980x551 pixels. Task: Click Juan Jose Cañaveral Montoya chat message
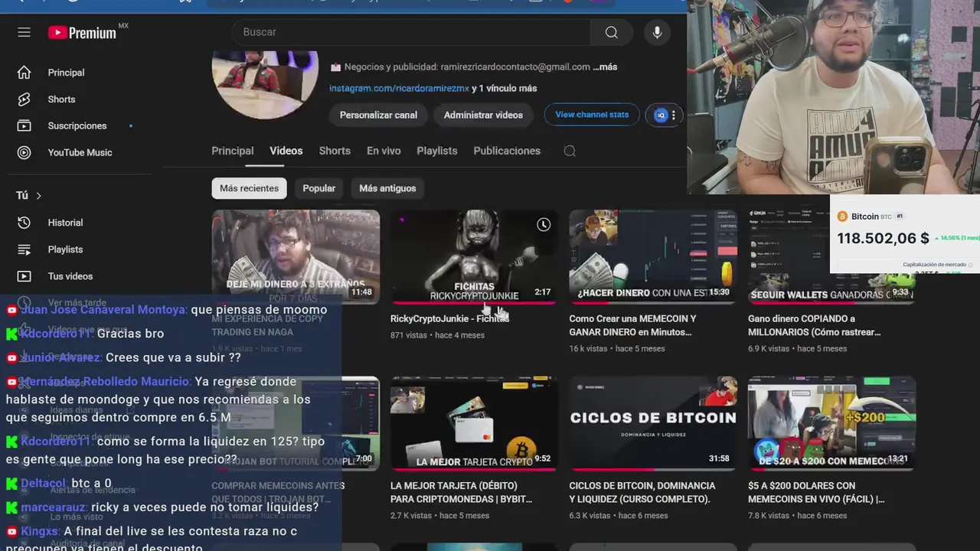point(167,310)
